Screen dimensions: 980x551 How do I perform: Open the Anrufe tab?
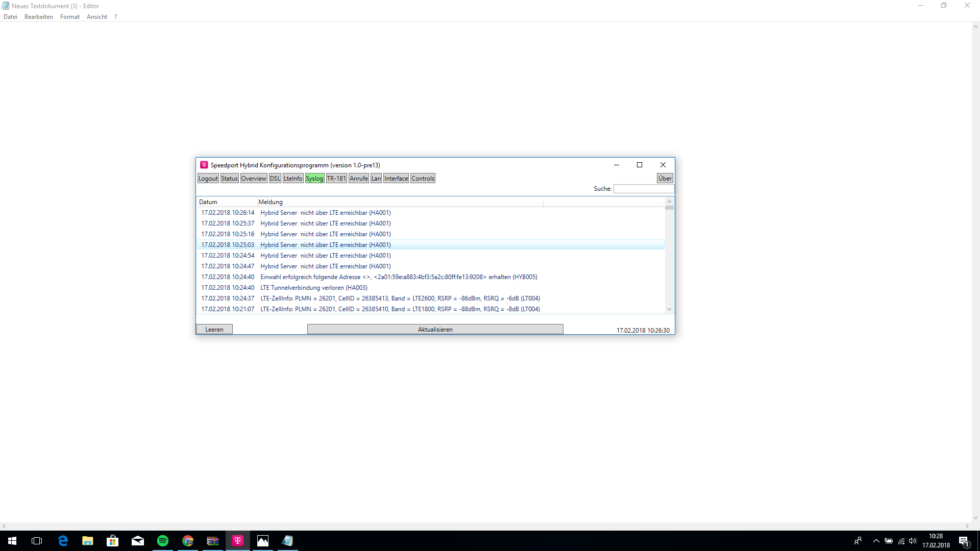coord(359,179)
